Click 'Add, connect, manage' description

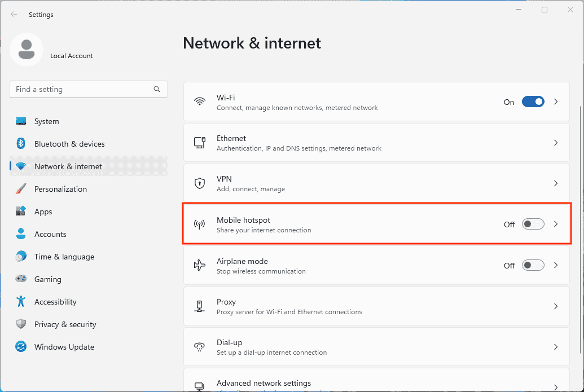click(x=251, y=189)
